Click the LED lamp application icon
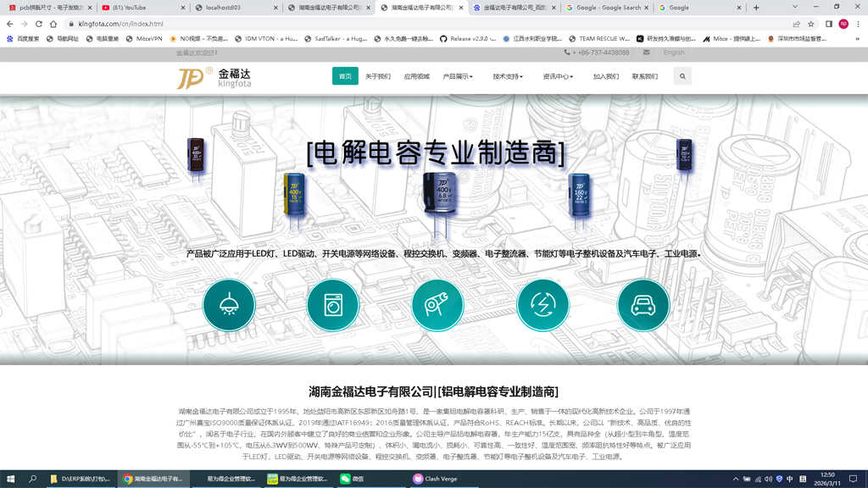The width and height of the screenshot is (868, 488). (229, 305)
